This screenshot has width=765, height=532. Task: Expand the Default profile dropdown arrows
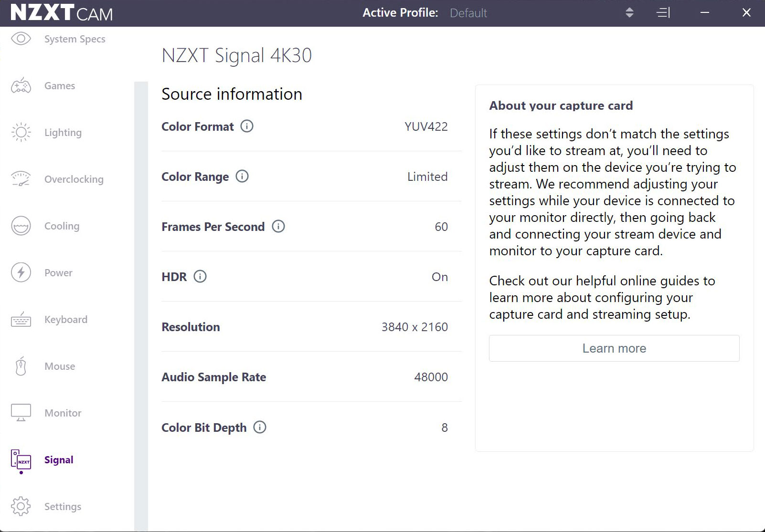(x=630, y=13)
